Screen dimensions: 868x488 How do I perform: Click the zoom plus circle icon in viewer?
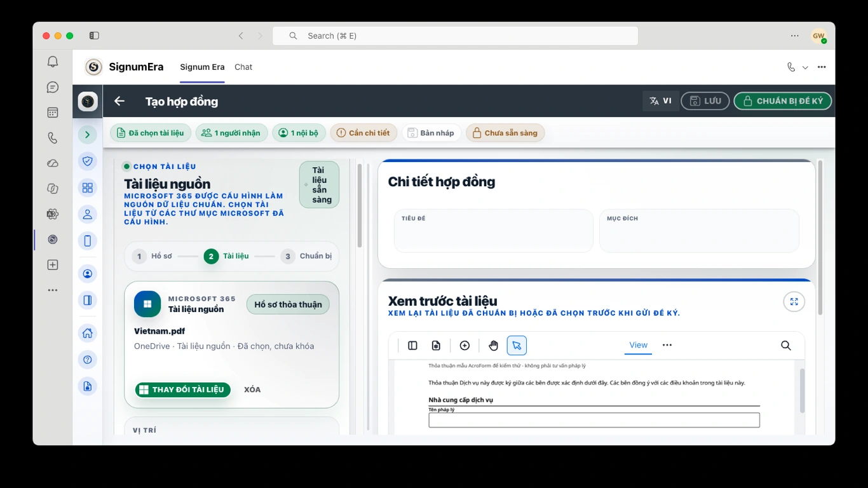pyautogui.click(x=465, y=346)
